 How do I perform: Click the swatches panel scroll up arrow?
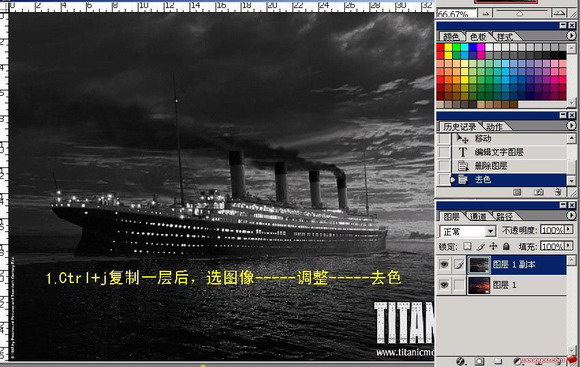(572, 48)
